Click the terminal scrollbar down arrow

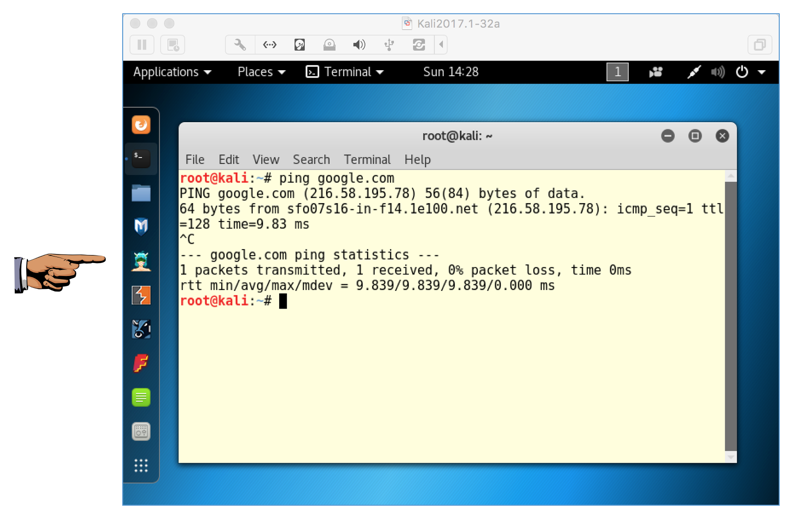731,457
